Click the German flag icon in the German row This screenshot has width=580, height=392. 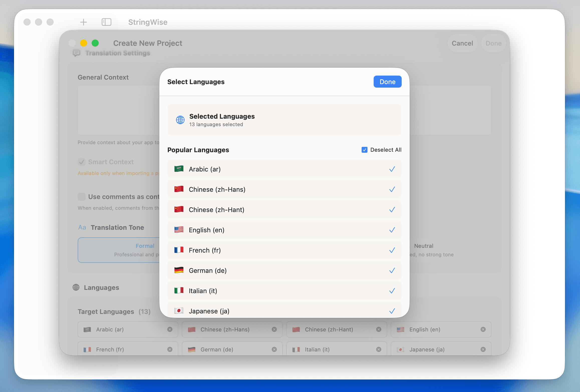(179, 270)
